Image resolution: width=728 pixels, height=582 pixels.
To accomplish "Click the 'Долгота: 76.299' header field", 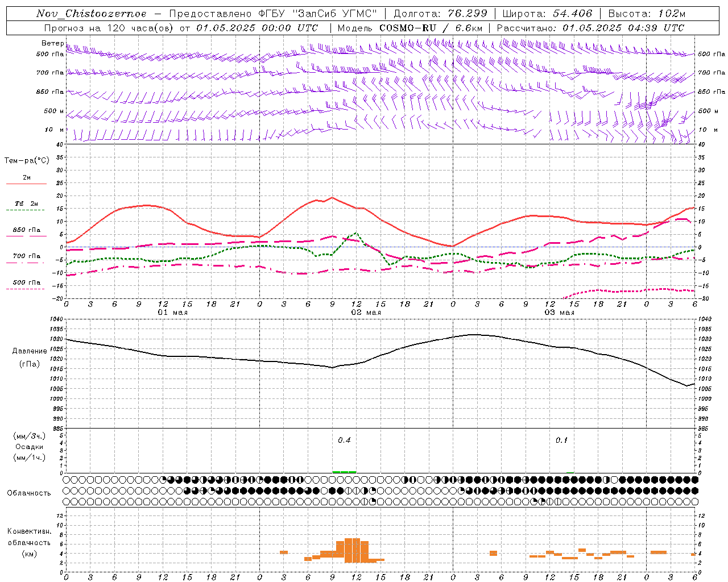I will [440, 14].
